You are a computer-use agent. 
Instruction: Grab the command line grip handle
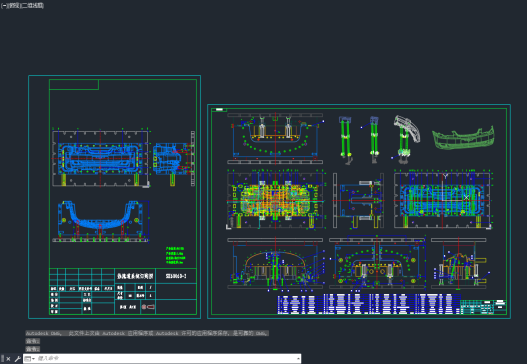coord(3,359)
